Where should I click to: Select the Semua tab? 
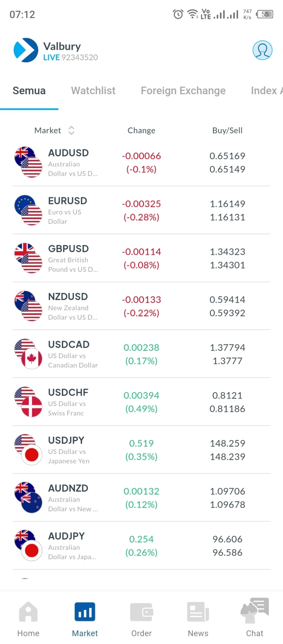[29, 90]
